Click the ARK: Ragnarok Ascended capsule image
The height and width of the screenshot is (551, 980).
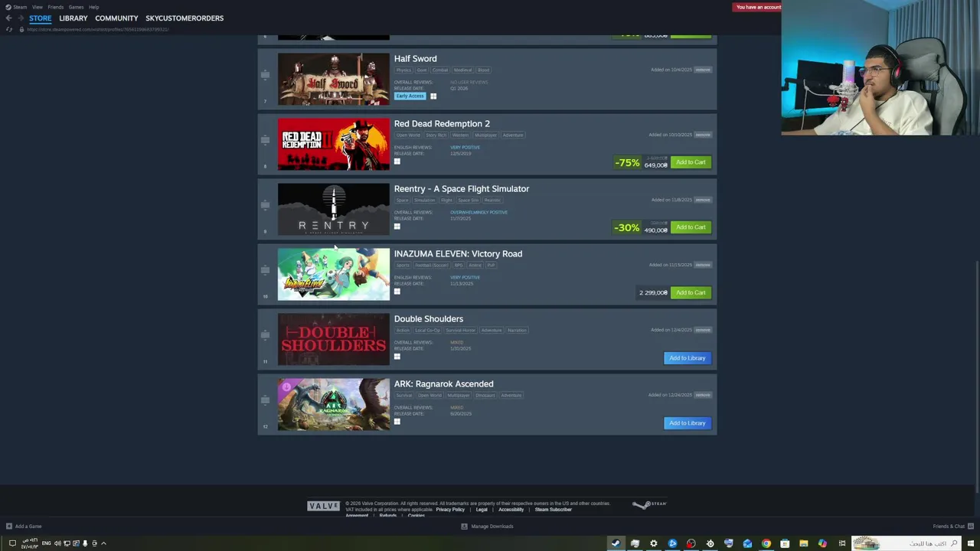334,404
